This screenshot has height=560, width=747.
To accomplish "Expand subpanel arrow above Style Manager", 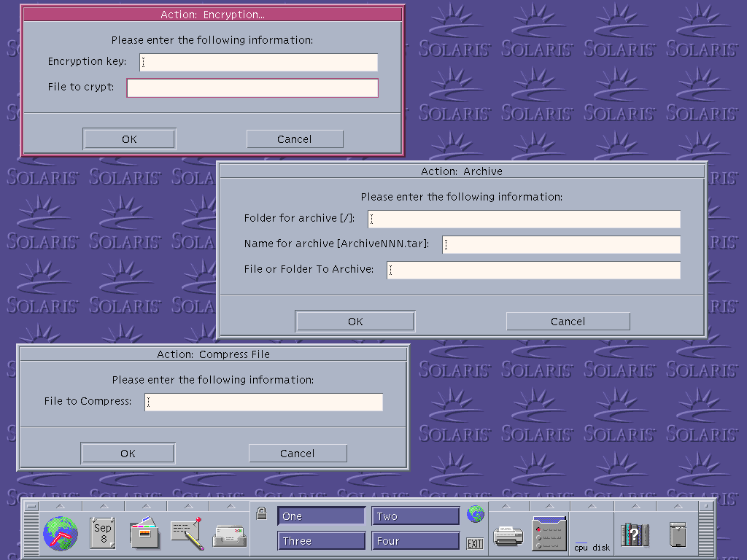I will 549,506.
